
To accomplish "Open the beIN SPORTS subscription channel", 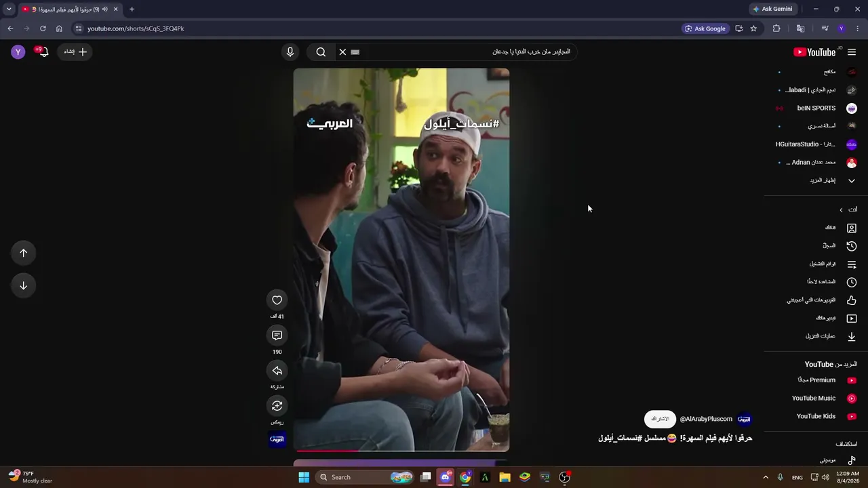I will point(816,108).
